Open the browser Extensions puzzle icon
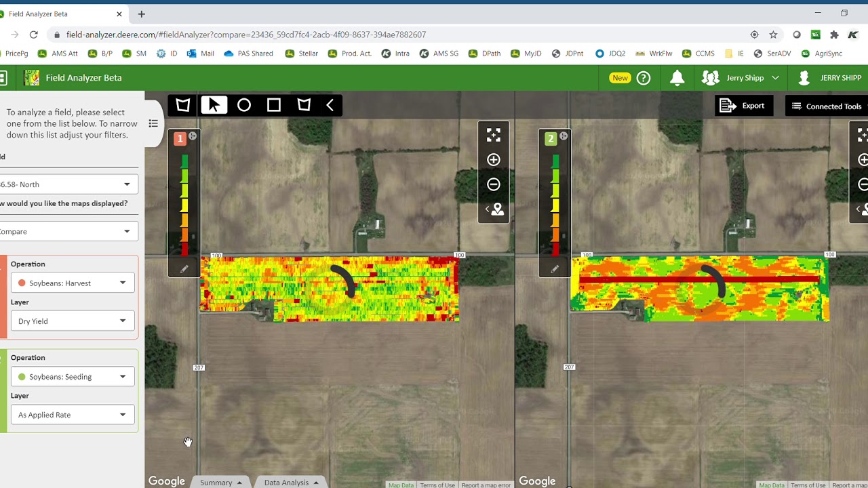The width and height of the screenshot is (868, 488). pos(834,35)
